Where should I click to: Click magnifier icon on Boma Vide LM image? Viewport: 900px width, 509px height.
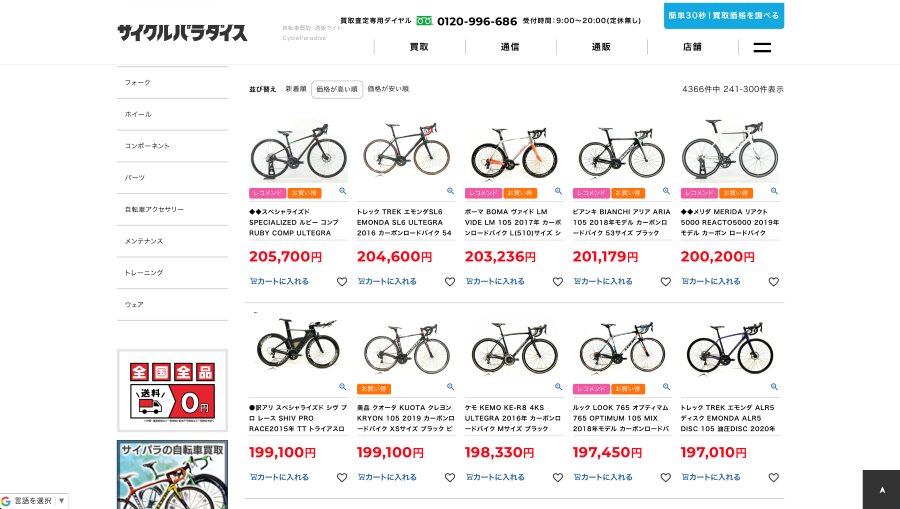[x=558, y=191]
